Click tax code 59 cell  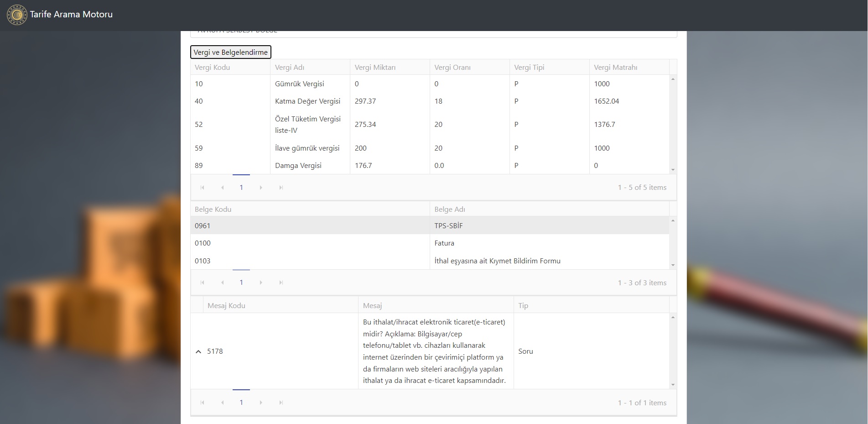[230, 148]
